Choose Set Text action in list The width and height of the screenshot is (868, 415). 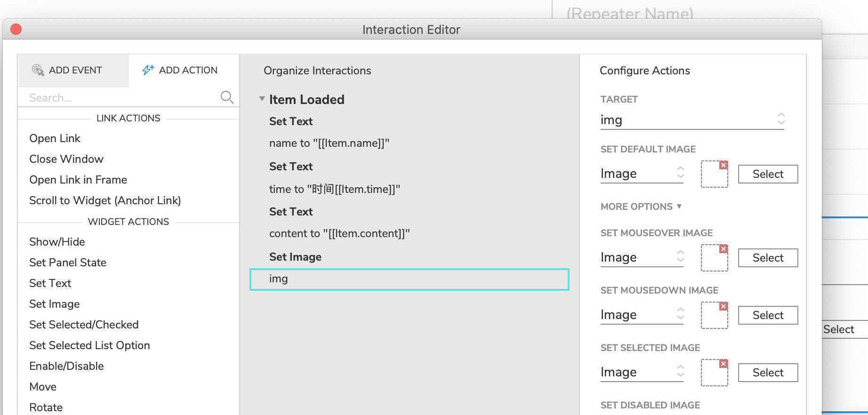click(x=50, y=283)
